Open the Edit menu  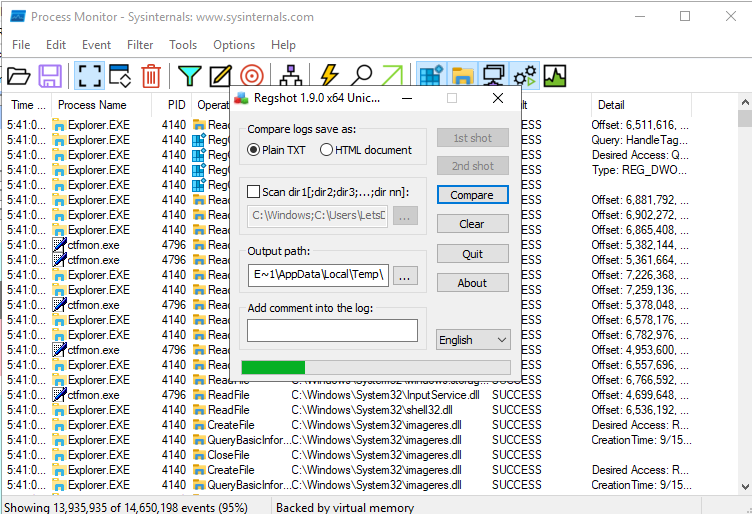point(56,45)
